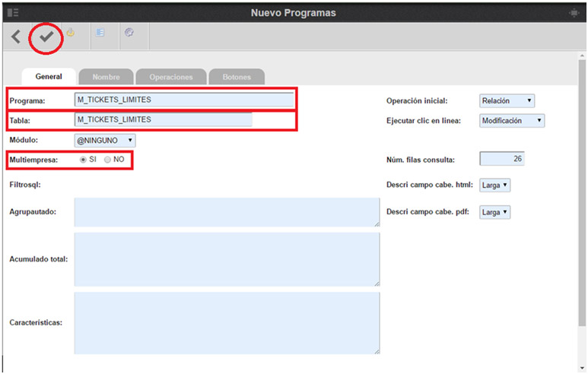588x374 pixels.
Task: Open the Operación inicial dropdown
Action: (x=507, y=101)
